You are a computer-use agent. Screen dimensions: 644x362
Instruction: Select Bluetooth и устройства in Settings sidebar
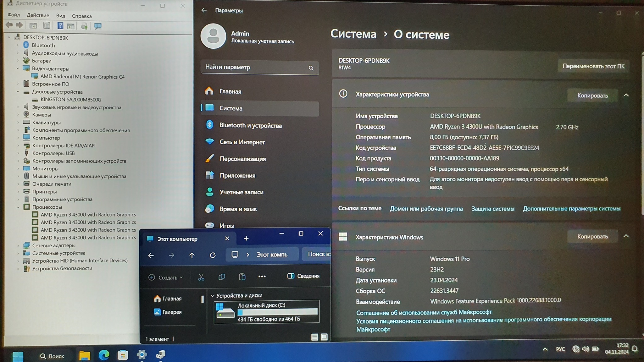tap(250, 125)
